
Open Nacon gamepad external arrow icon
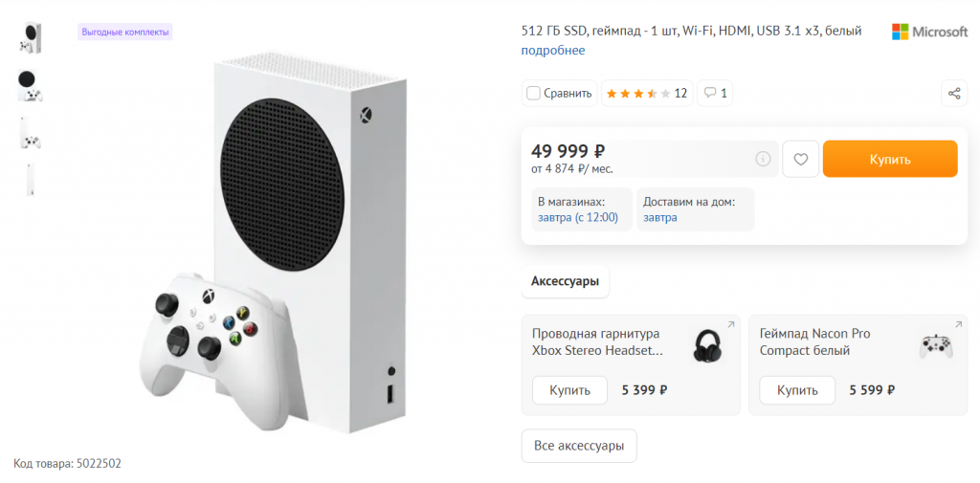coord(959,325)
